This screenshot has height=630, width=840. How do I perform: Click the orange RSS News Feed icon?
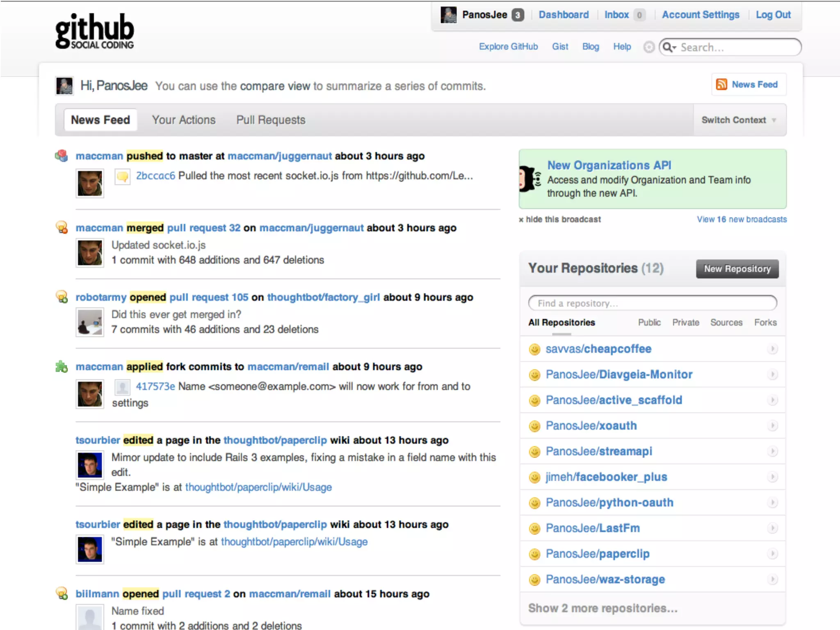point(721,84)
